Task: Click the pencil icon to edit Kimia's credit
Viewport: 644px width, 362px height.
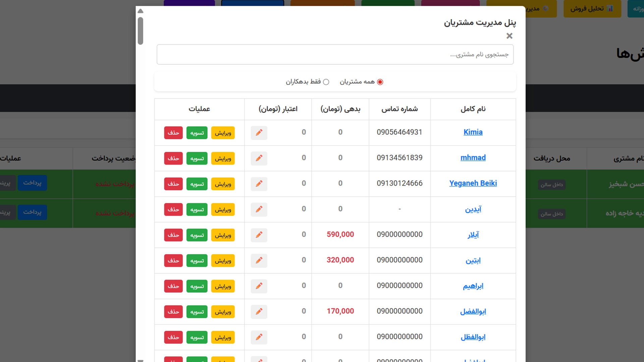Action: click(259, 132)
